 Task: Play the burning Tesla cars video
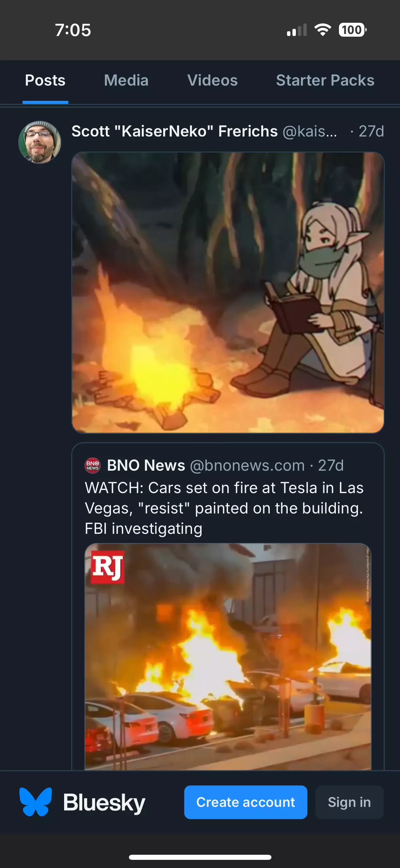tap(228, 657)
